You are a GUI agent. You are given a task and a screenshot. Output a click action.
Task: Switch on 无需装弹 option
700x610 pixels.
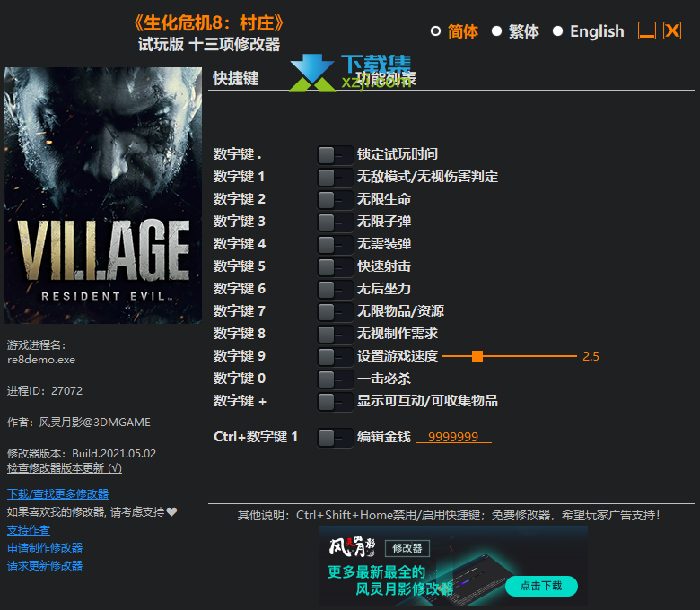tap(335, 245)
